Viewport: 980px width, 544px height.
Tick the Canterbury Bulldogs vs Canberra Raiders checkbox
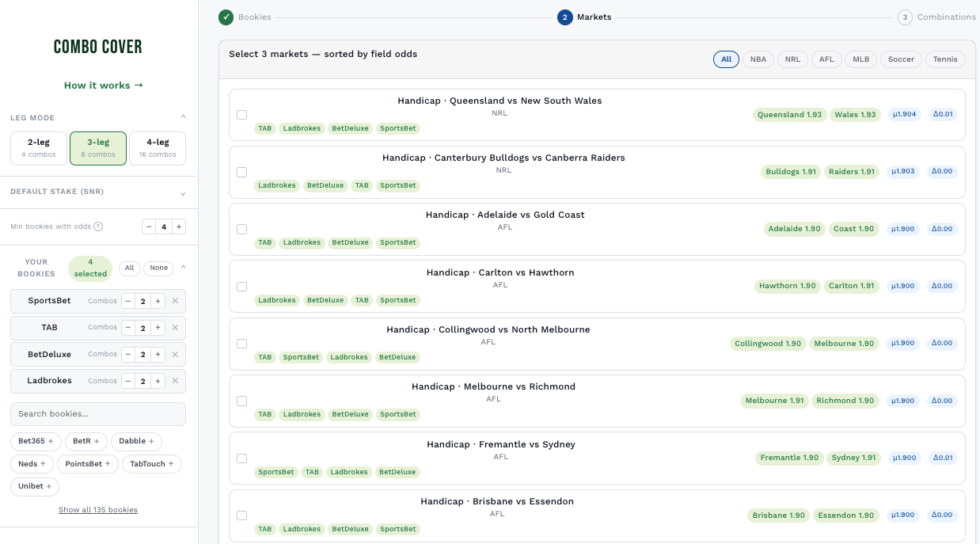[x=242, y=172]
